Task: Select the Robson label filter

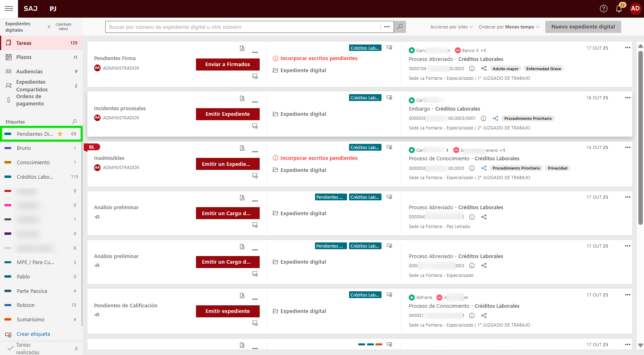Action: [26, 305]
